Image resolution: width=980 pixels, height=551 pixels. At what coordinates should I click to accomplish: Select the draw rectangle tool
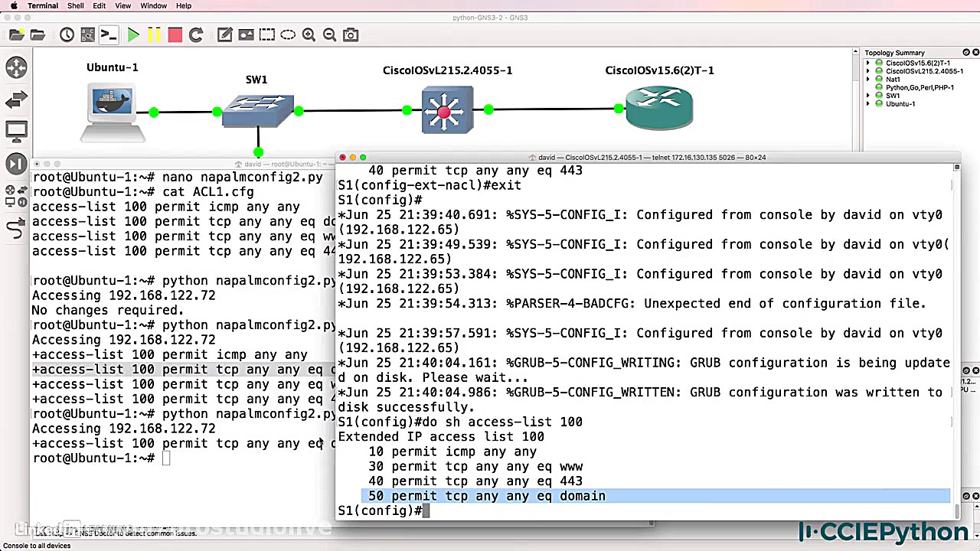click(267, 34)
